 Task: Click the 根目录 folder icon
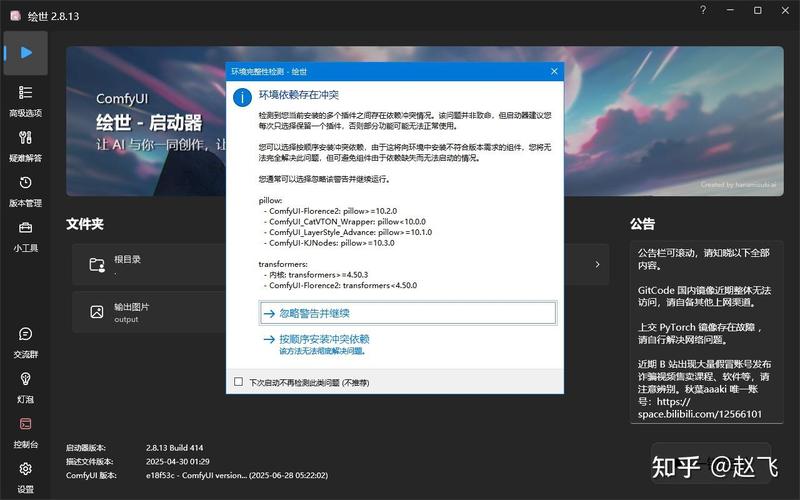click(97, 264)
